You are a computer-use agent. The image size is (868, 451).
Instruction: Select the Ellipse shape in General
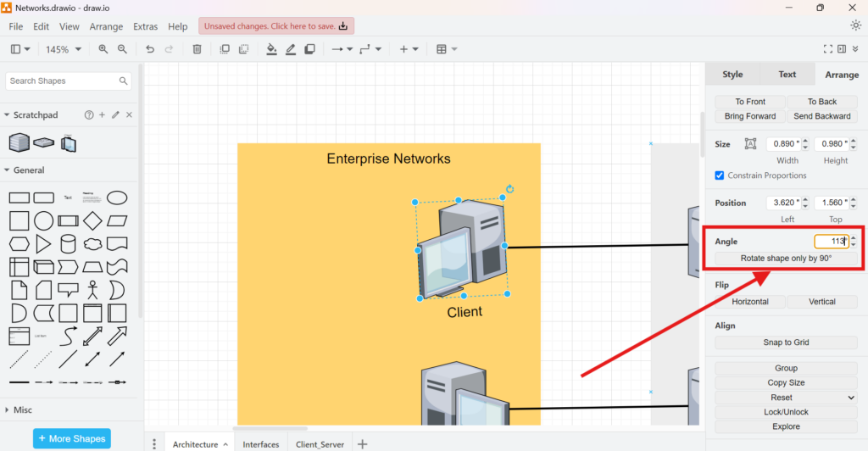[x=117, y=198]
